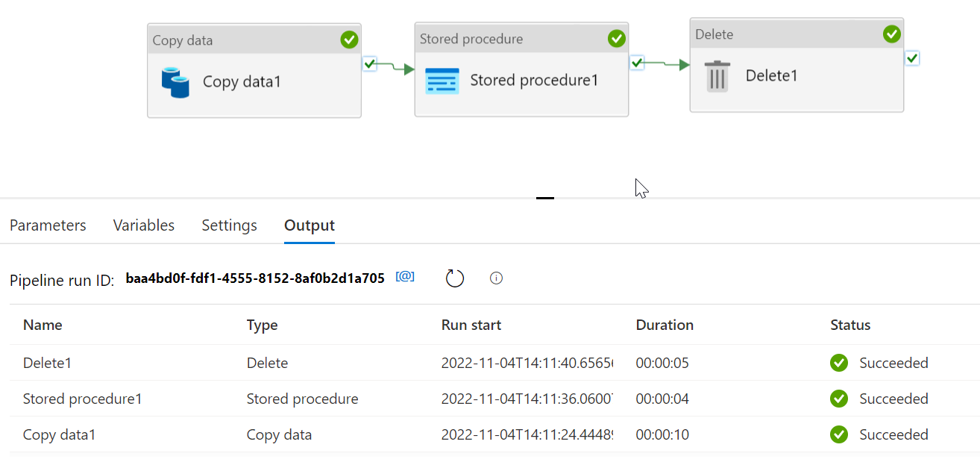Click Copy data1 run start timestamp
The image size is (980, 471).
coord(527,434)
